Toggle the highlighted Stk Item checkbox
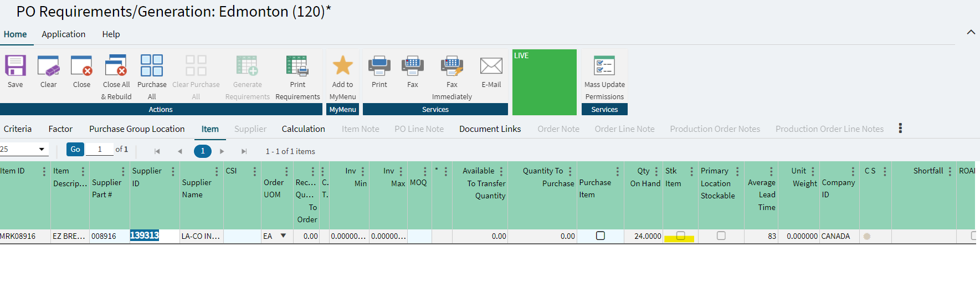The height and width of the screenshot is (307, 980). pos(680,236)
